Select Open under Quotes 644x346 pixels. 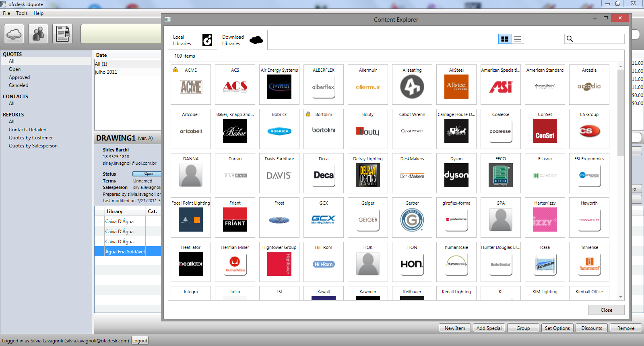click(14, 69)
